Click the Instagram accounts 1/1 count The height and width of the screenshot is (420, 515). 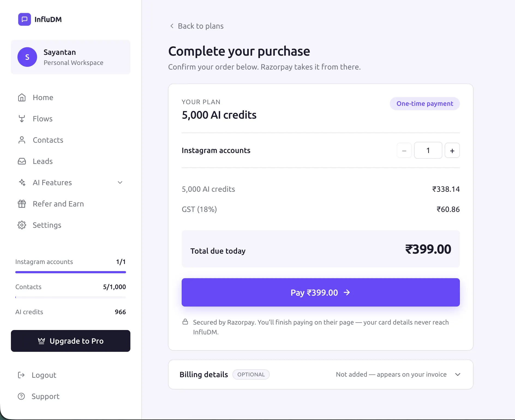tap(121, 262)
